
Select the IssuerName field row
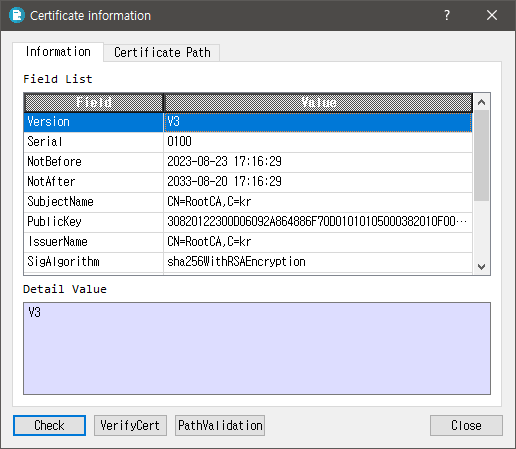pos(248,242)
